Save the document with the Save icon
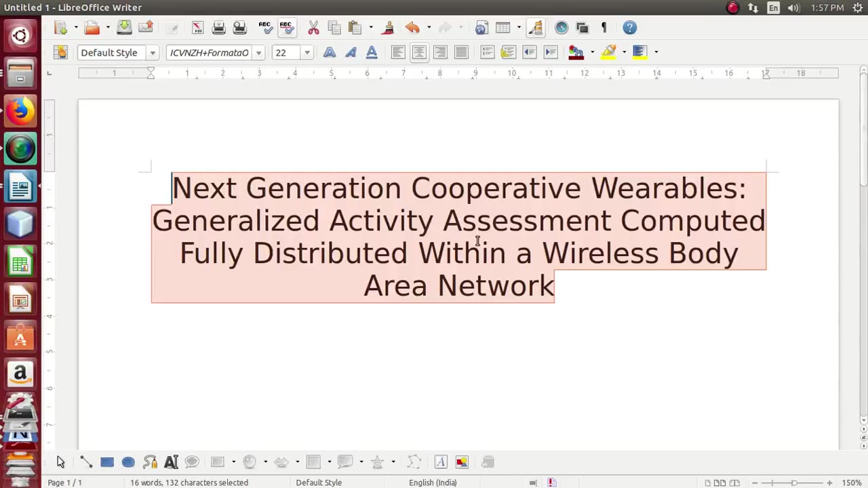 (x=124, y=28)
